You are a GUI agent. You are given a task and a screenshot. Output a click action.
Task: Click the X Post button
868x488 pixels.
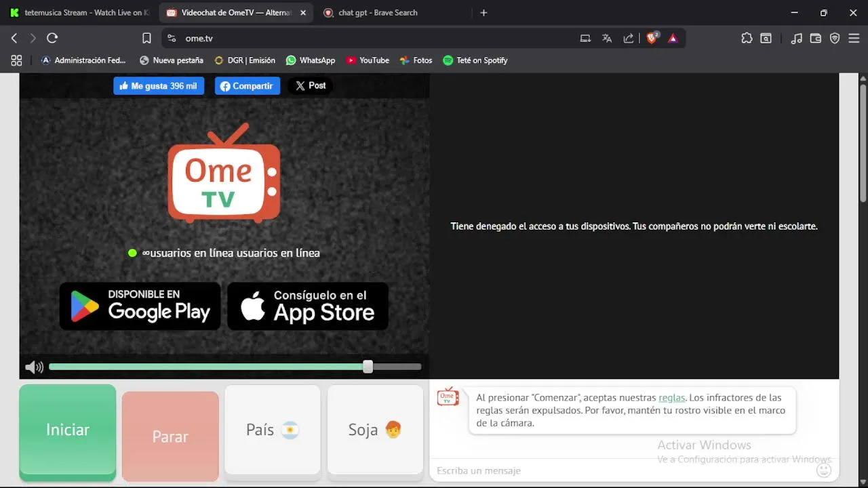click(311, 86)
